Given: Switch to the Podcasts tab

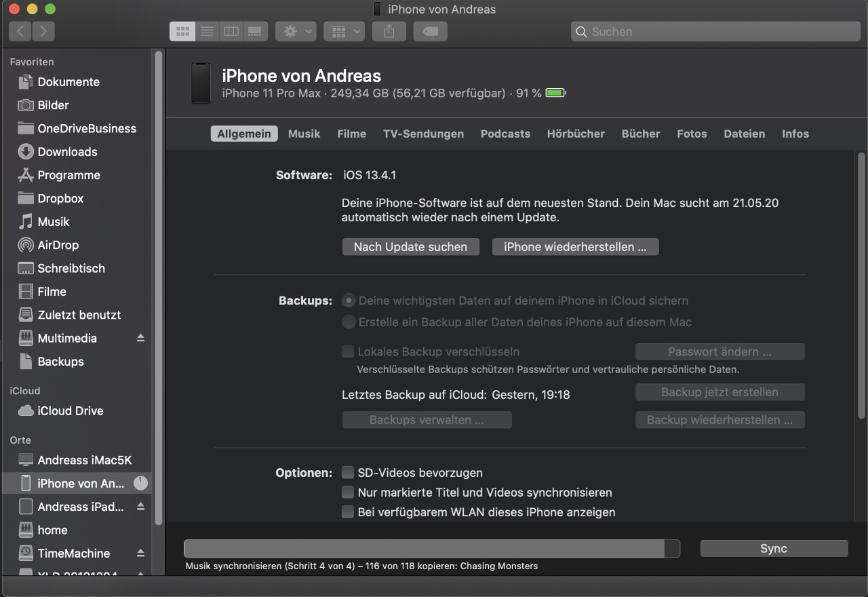Looking at the screenshot, I should [505, 134].
